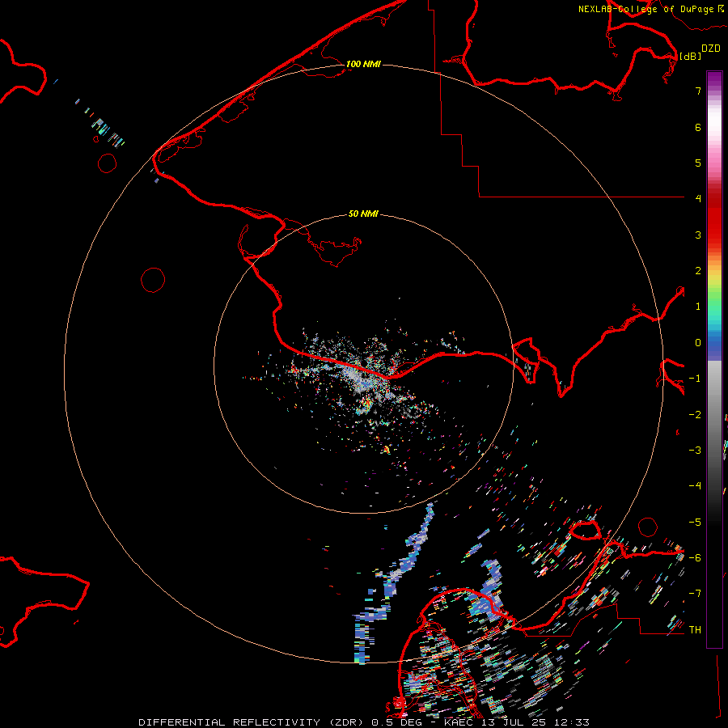Click the 100 NMI range ring label
728x728 pixels.
tap(363, 64)
